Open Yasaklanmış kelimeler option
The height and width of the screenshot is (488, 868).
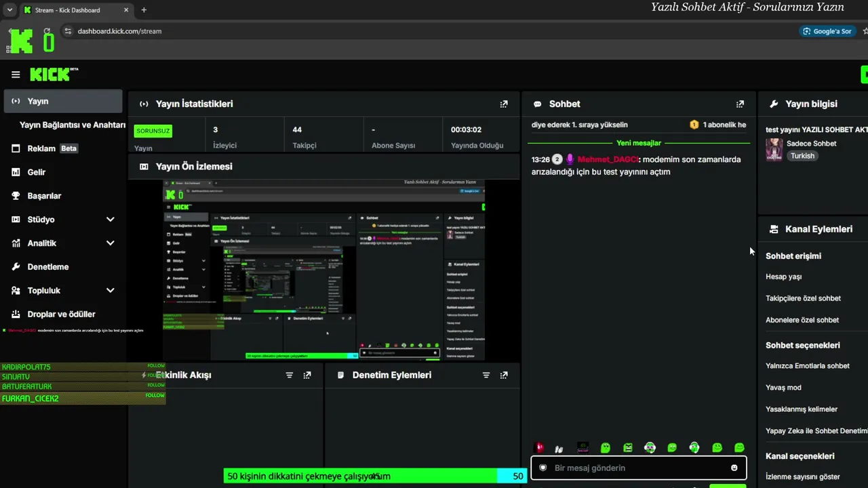point(802,409)
